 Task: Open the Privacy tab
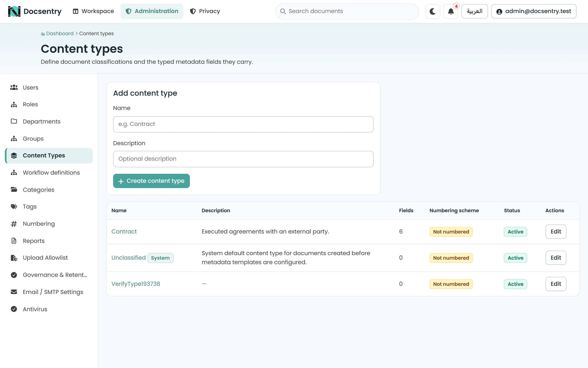pyautogui.click(x=205, y=11)
